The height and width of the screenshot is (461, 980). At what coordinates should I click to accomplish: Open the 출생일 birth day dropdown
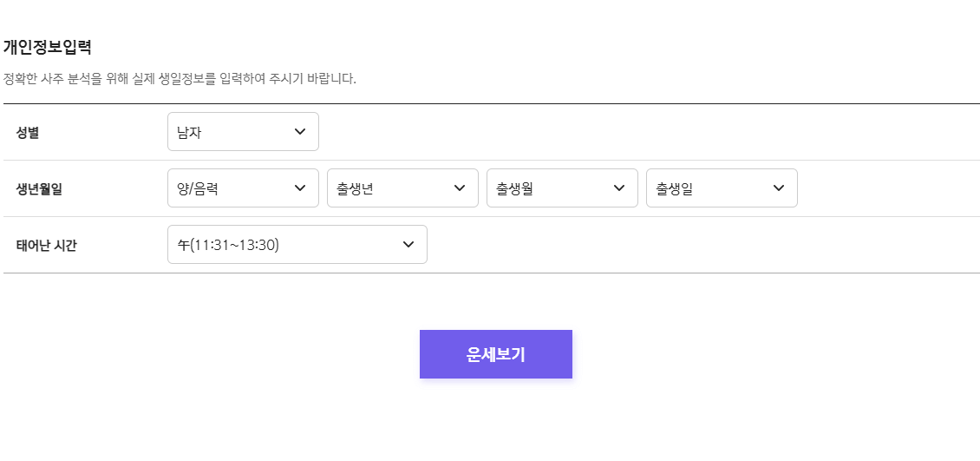pos(713,188)
